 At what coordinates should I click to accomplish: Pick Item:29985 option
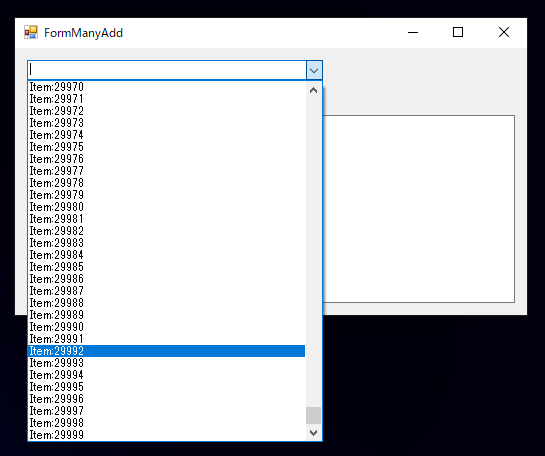click(x=166, y=267)
